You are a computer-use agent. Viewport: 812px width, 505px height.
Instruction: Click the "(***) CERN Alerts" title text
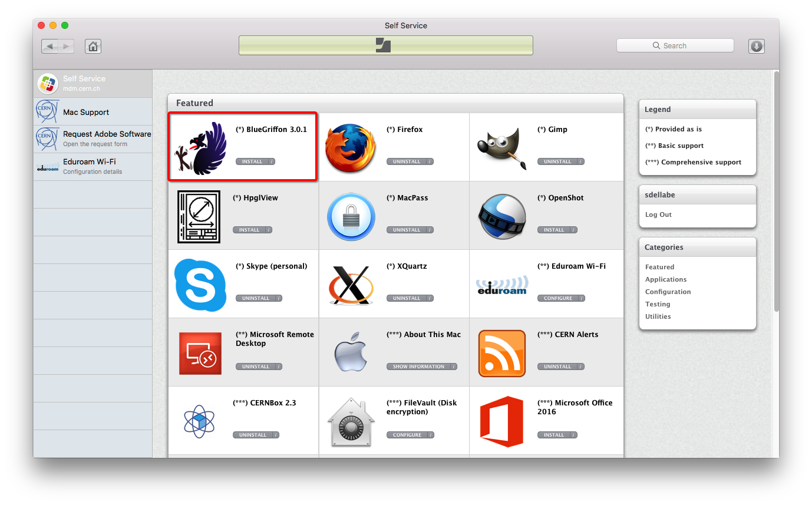(x=567, y=335)
